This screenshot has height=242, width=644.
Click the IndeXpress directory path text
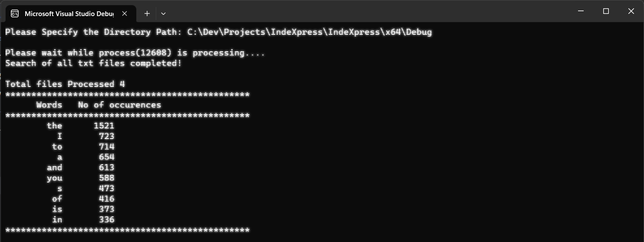[x=309, y=32]
